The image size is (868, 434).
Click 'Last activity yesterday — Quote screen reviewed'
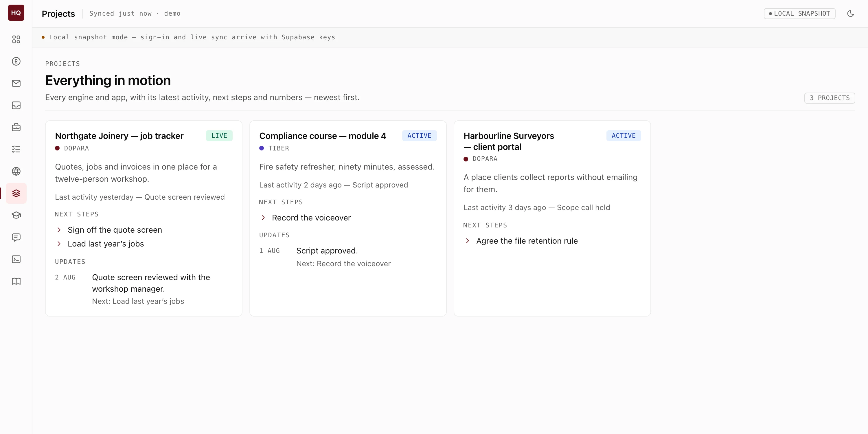tap(140, 197)
